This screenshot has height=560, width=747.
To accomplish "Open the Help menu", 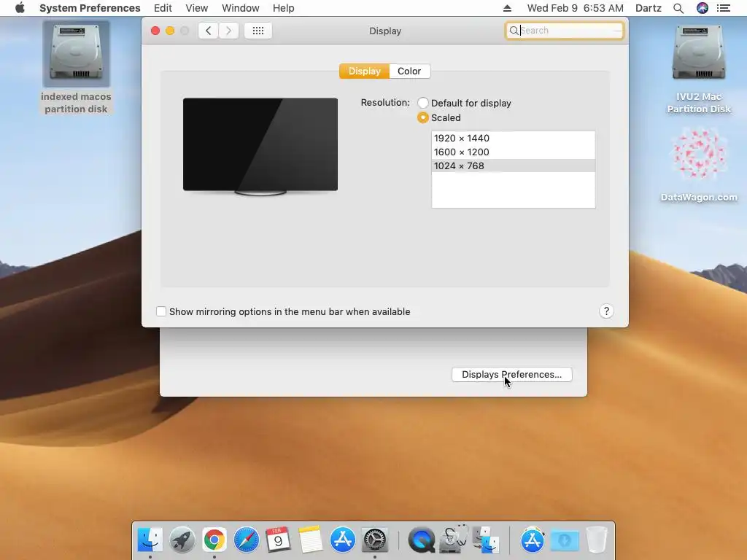I will click(x=284, y=8).
